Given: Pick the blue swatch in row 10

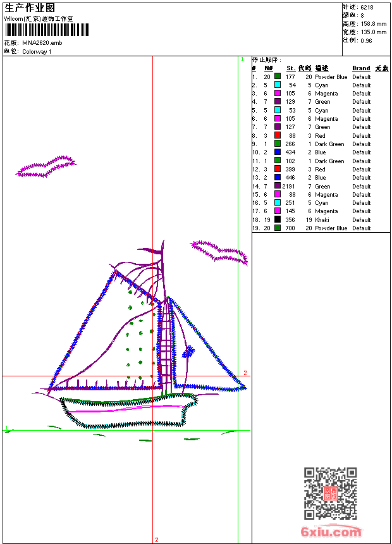Looking at the screenshot, I should pos(278,152).
